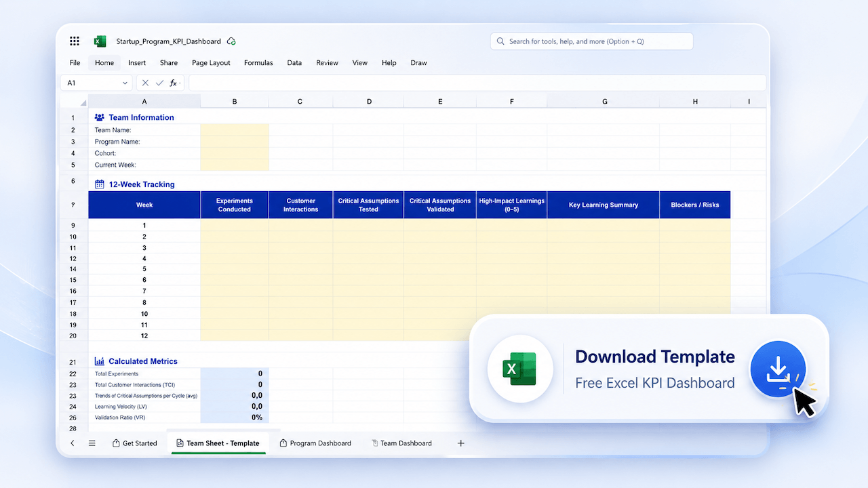Open the all sheets list icon
Viewport: 868px width, 488px height.
(x=92, y=443)
